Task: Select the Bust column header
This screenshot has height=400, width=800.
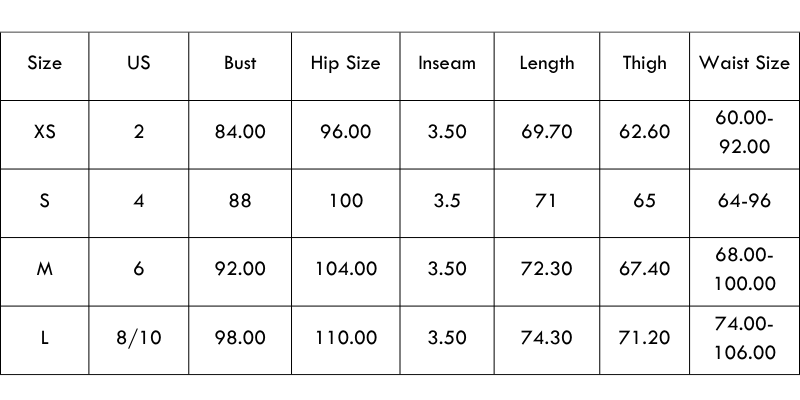Action: tap(240, 63)
